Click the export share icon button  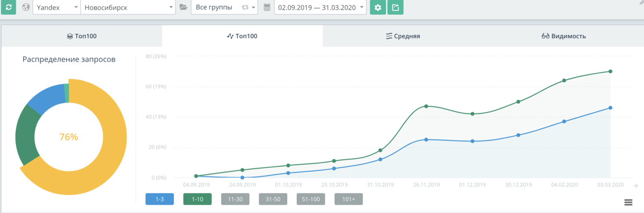(x=395, y=7)
